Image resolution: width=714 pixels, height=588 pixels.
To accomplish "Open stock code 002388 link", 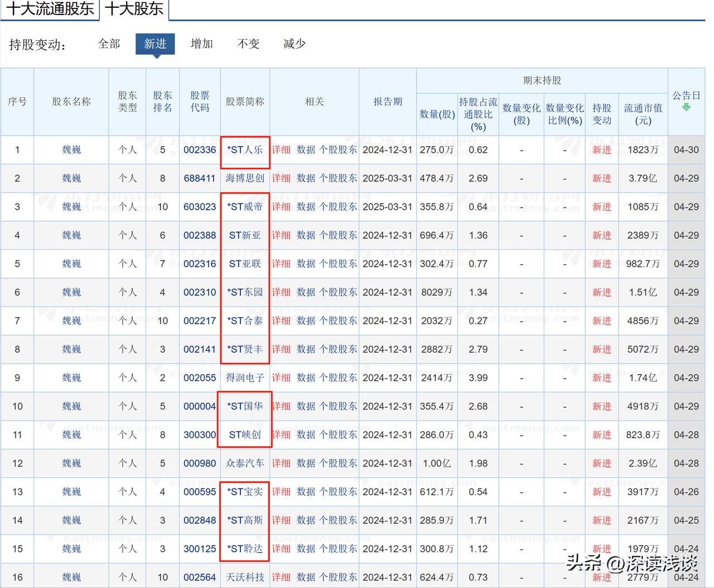I will (200, 235).
